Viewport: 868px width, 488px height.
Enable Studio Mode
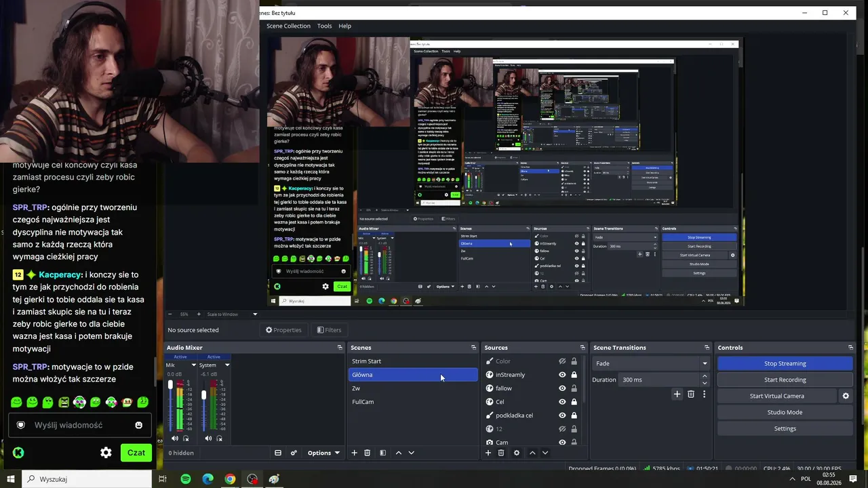coord(785,412)
